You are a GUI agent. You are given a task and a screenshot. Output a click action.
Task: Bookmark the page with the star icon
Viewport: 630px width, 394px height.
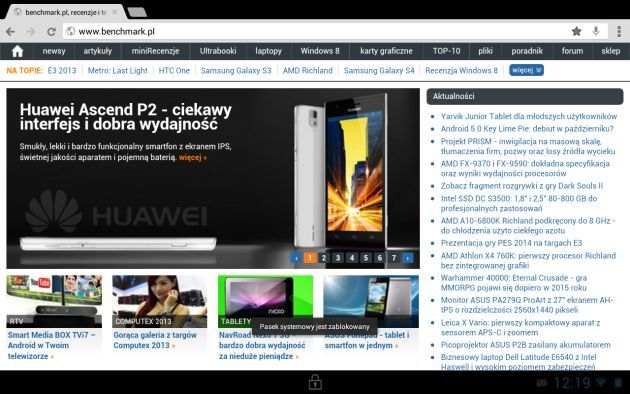pyautogui.click(x=577, y=31)
